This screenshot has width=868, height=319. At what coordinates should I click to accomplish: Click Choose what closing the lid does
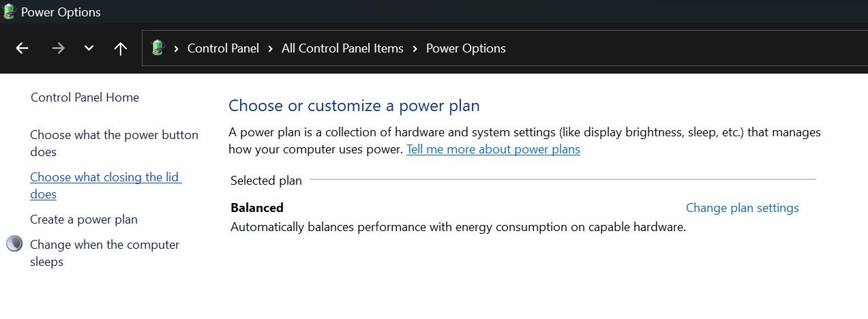[x=104, y=177]
